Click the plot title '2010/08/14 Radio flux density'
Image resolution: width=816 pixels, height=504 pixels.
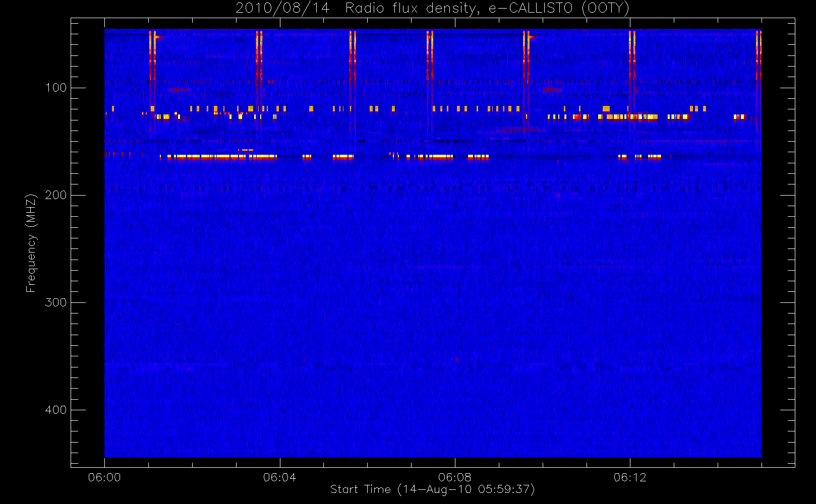coord(432,9)
